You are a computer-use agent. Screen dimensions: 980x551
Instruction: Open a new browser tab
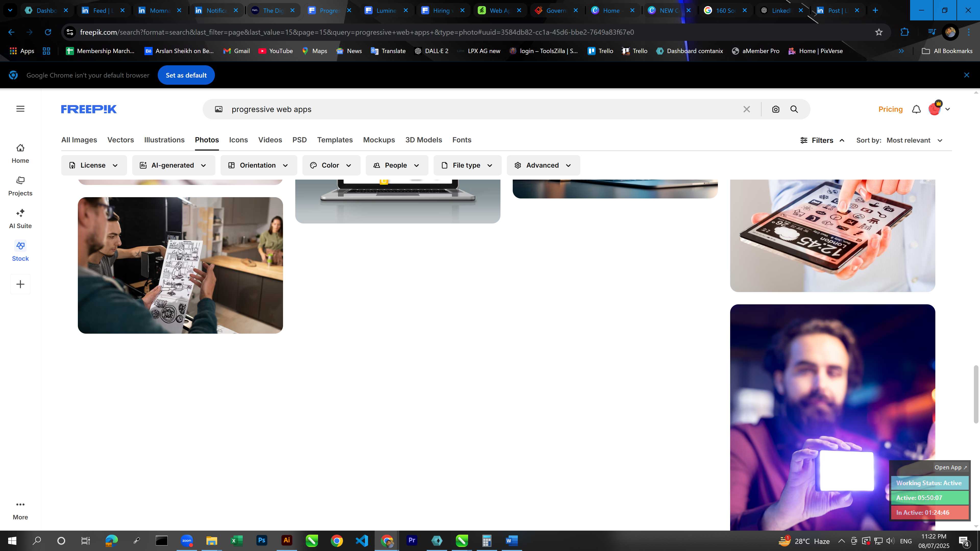tap(875, 10)
